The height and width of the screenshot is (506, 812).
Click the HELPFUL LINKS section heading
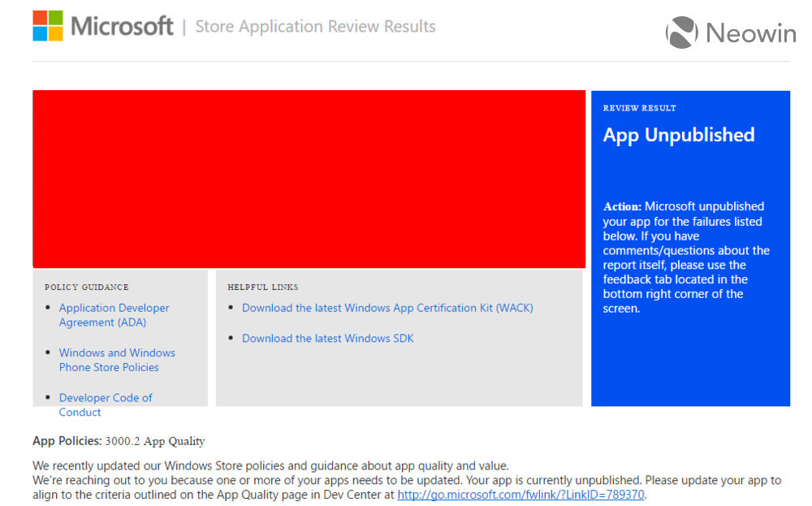(262, 287)
